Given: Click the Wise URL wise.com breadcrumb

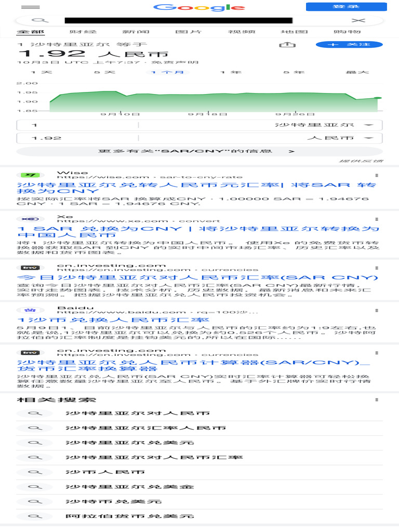Looking at the screenshot, I should pyautogui.click(x=150, y=177).
